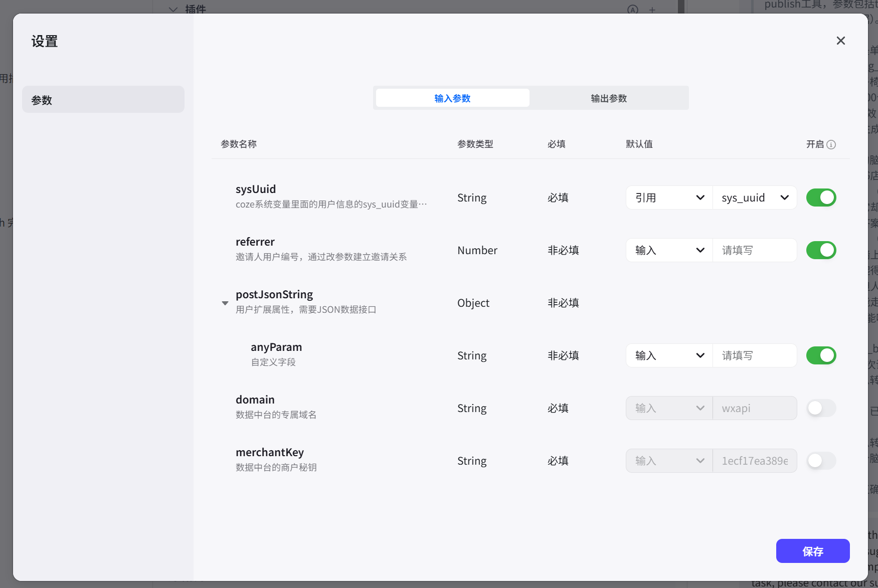Collapse the postJsonString parameter tree
Screen dimensions: 878x588
[x=225, y=303]
